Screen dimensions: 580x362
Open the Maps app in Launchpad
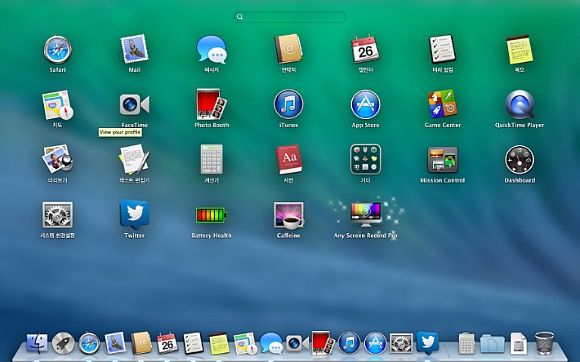pyautogui.click(x=57, y=105)
